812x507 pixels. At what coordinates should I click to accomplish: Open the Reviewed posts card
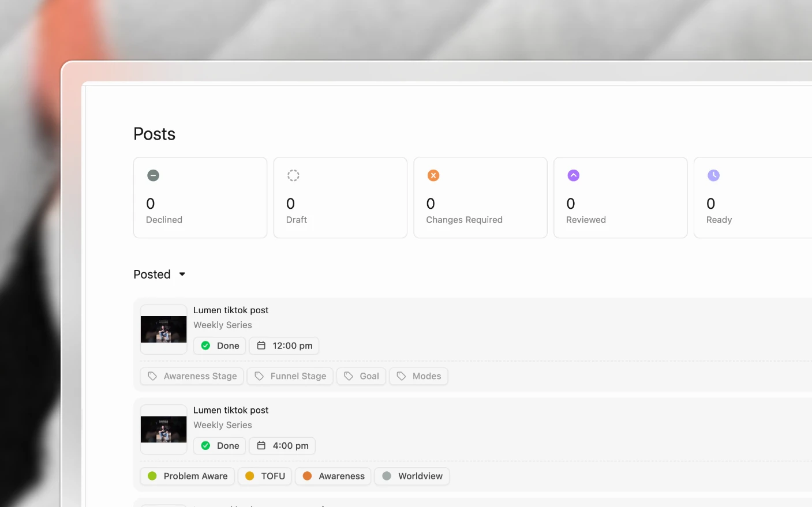tap(620, 197)
